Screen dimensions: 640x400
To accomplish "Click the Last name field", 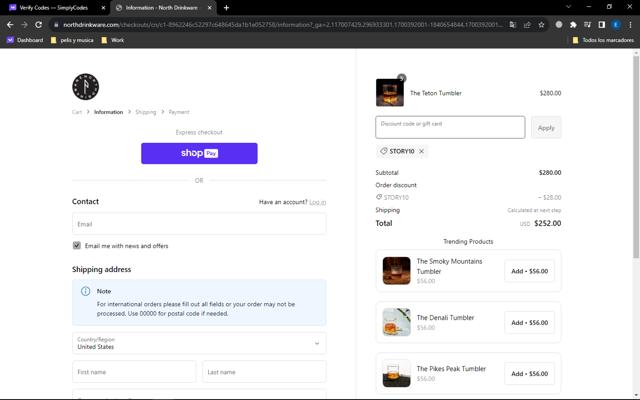I will (x=264, y=372).
